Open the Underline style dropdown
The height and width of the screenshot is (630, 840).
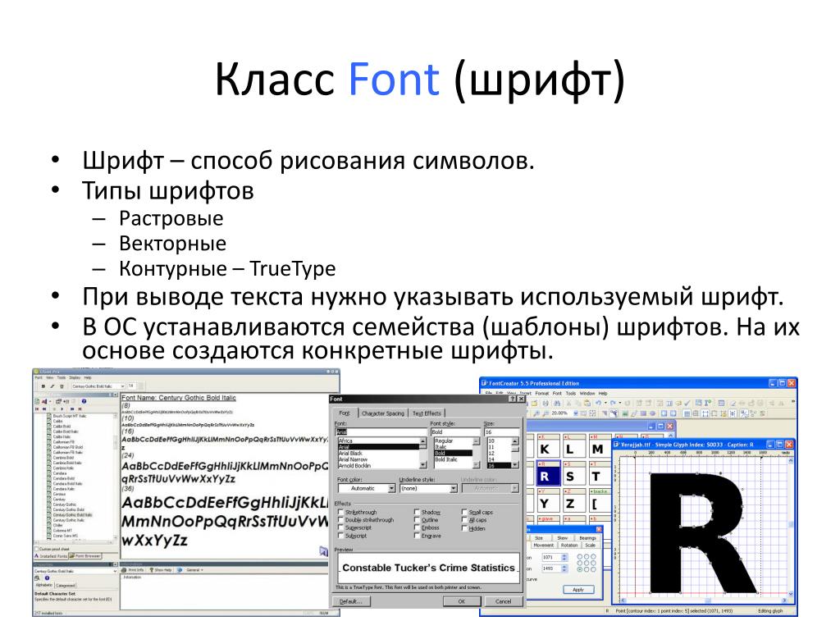[x=453, y=489]
